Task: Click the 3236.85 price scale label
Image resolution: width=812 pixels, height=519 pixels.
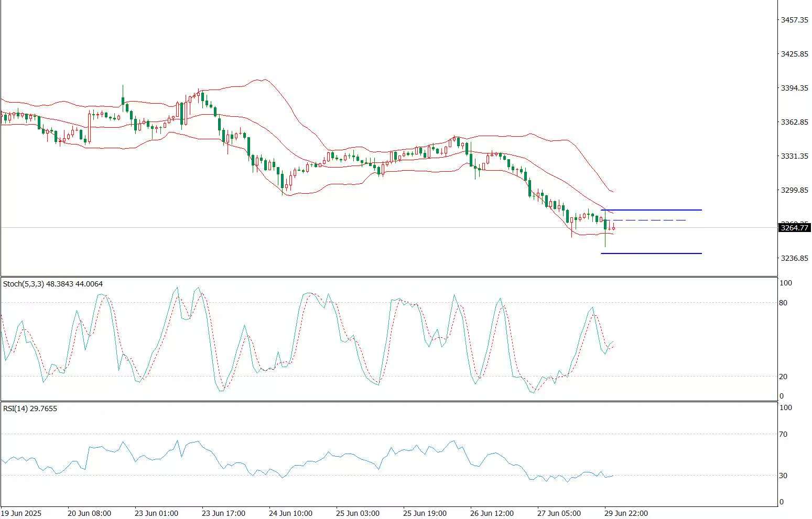Action: point(794,258)
